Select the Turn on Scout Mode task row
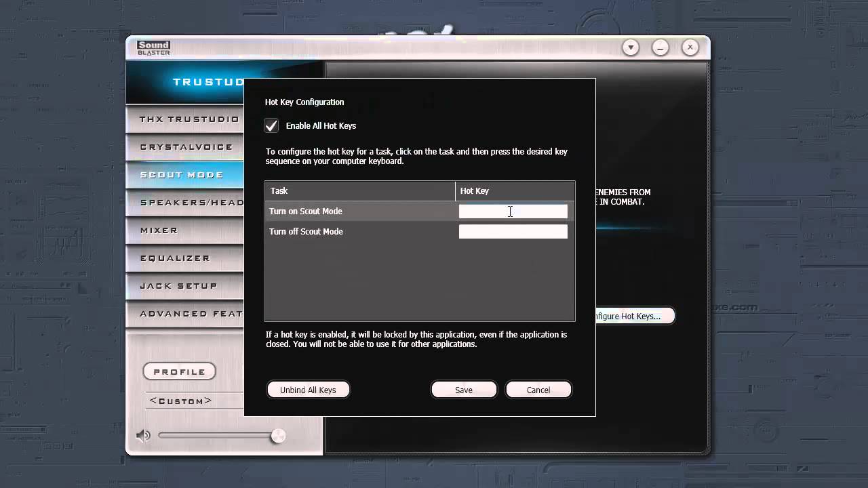868x488 pixels. [x=420, y=211]
